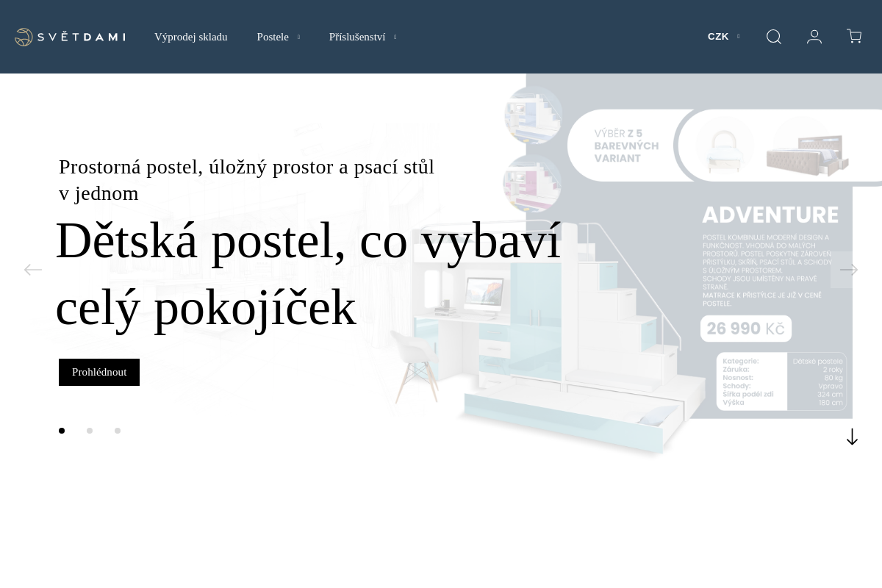Click the 26 990 Kč price badge
882x588 pixels.
point(746,329)
